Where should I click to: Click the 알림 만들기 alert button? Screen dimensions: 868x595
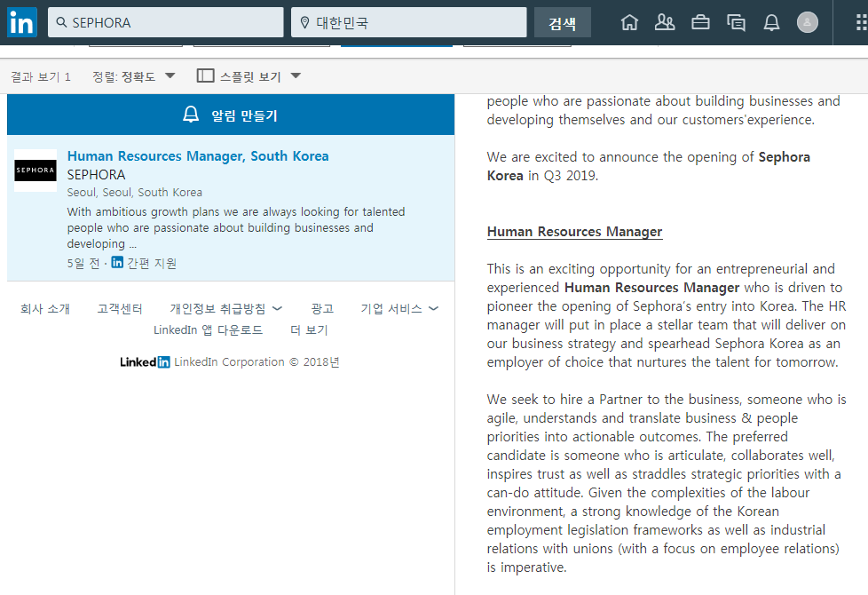click(231, 115)
